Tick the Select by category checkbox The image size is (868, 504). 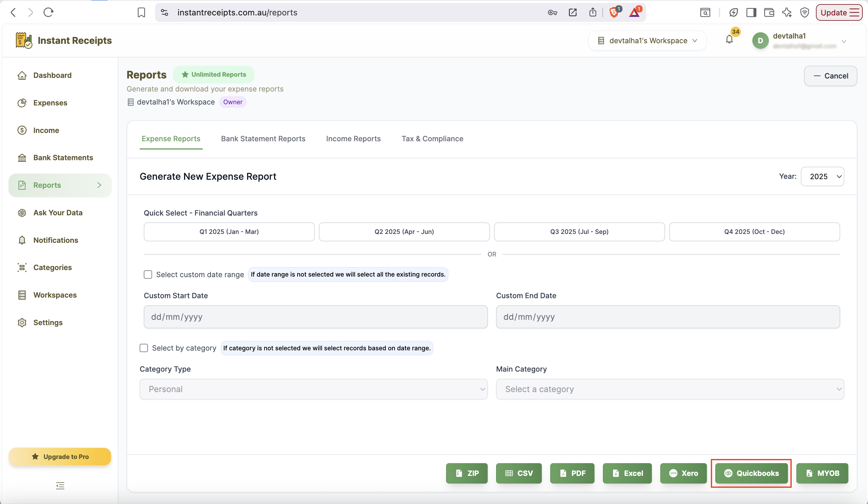coord(144,348)
